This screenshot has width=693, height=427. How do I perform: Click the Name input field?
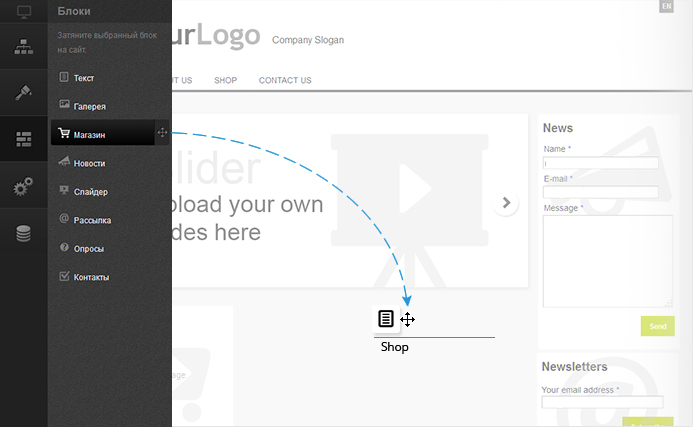point(601,163)
